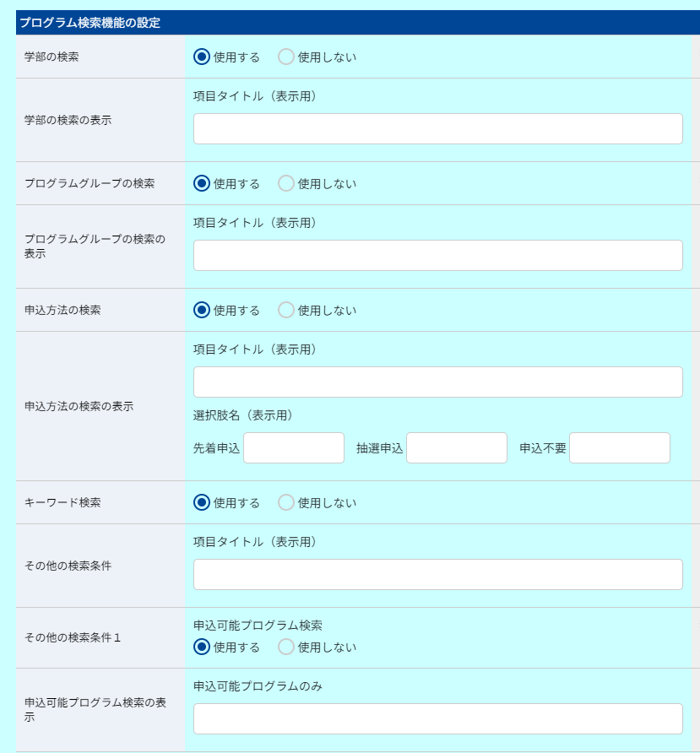Click the 学部の検索 row label
The height and width of the screenshot is (753, 700).
[52, 57]
